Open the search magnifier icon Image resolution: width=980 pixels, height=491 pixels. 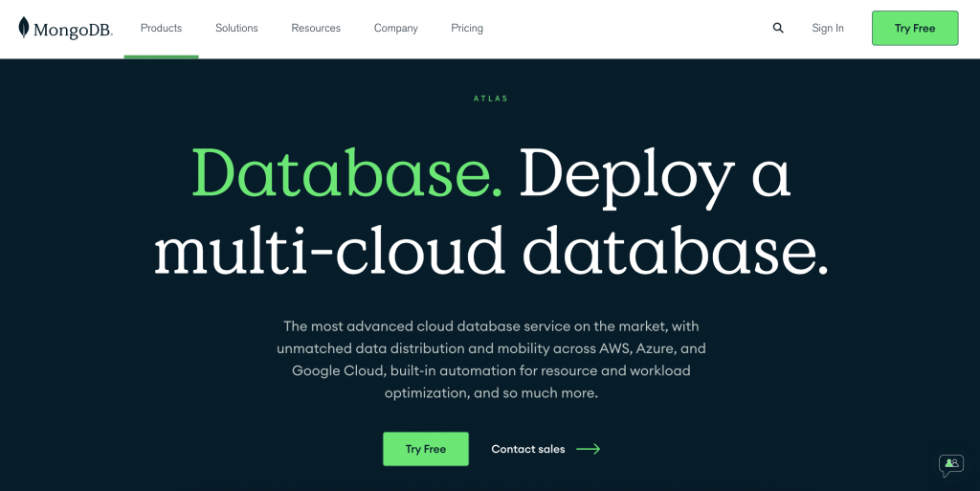(x=777, y=28)
